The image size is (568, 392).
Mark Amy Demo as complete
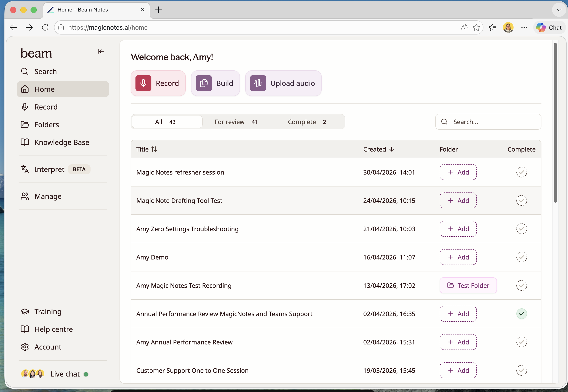pyautogui.click(x=522, y=257)
